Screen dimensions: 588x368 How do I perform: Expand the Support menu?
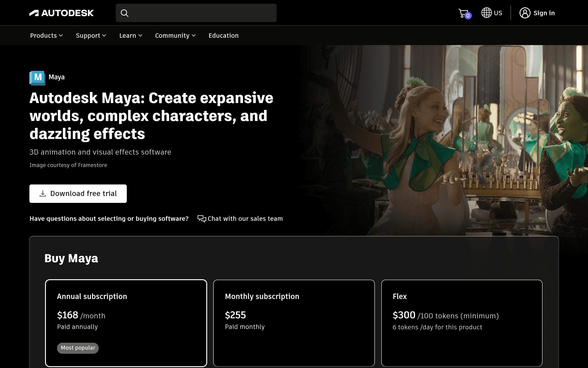(x=91, y=35)
